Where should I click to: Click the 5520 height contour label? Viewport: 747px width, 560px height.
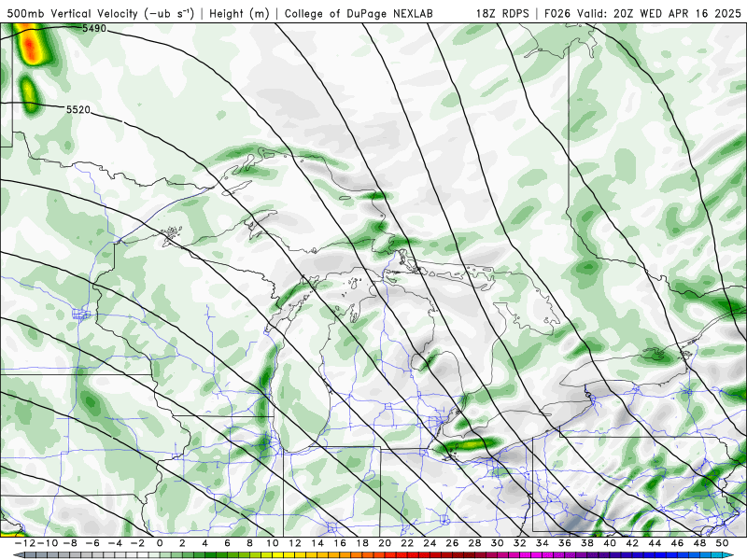[x=78, y=110]
